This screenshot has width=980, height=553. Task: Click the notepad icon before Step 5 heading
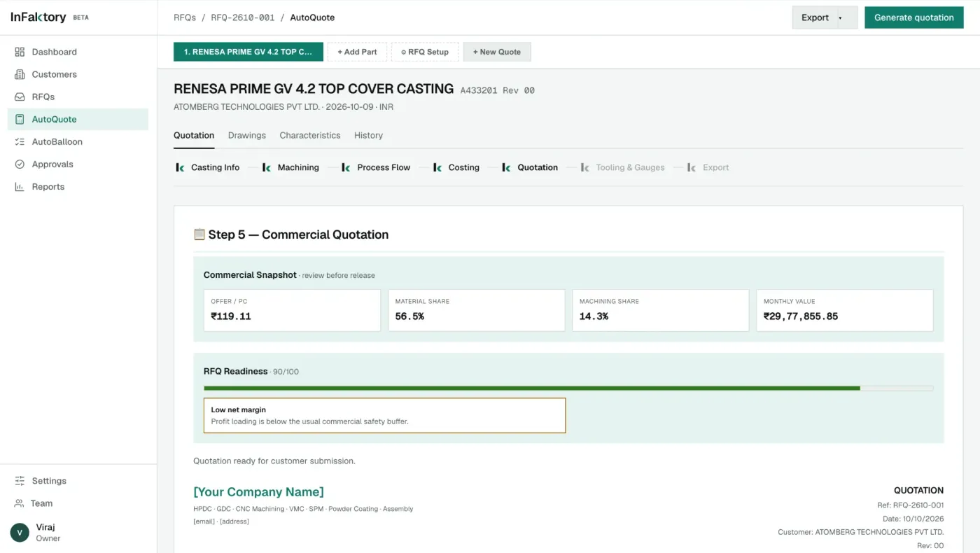point(199,234)
